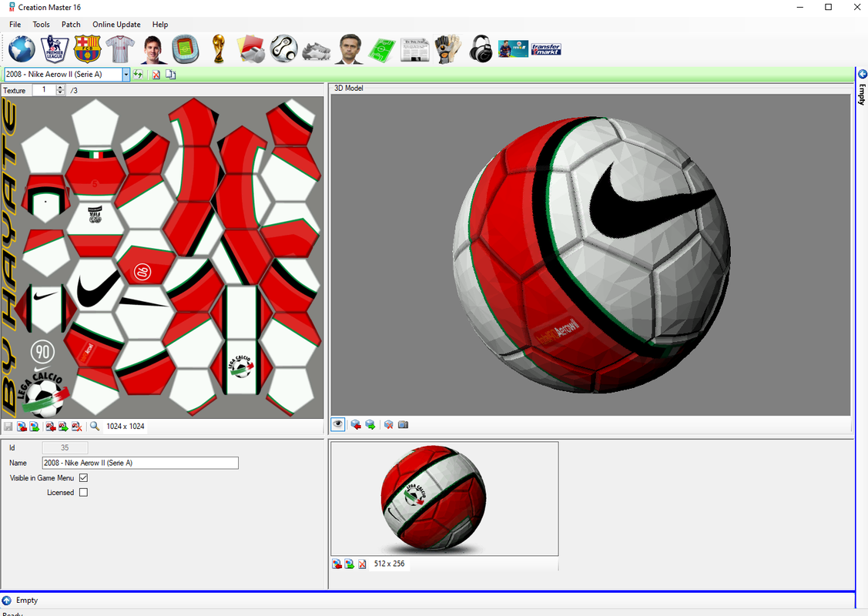Click the 3D Model panel label

[349, 88]
